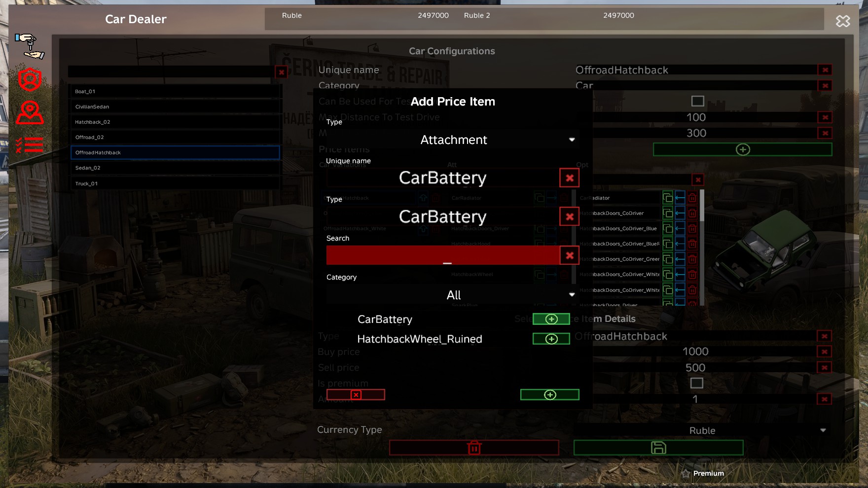
Task: Clear the dialog Type CarBattery field
Action: (x=570, y=217)
